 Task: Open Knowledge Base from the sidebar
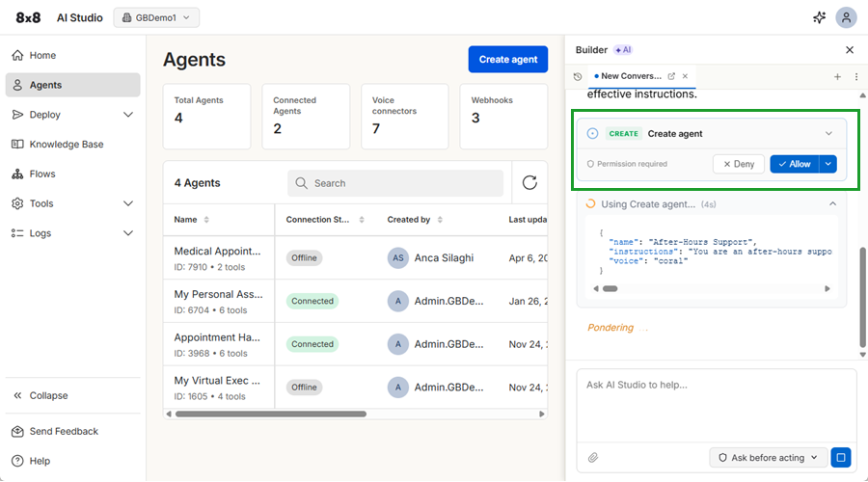pos(72,144)
